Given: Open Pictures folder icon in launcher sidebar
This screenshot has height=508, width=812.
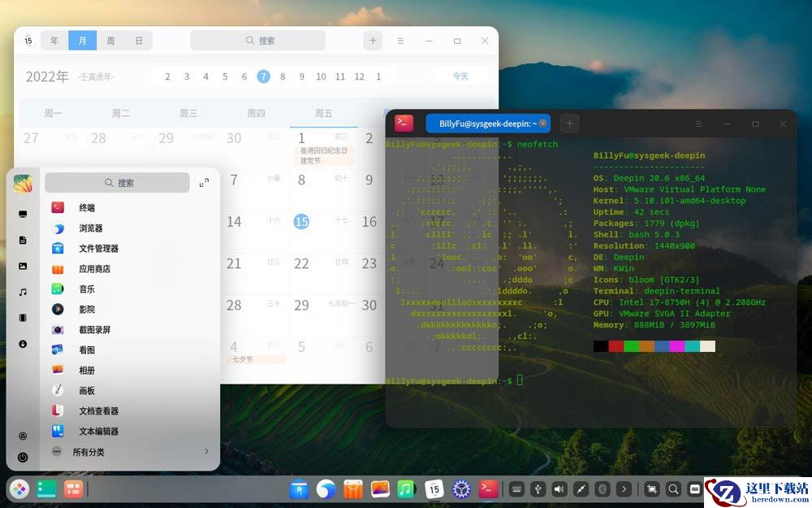Looking at the screenshot, I should pyautogui.click(x=23, y=266).
